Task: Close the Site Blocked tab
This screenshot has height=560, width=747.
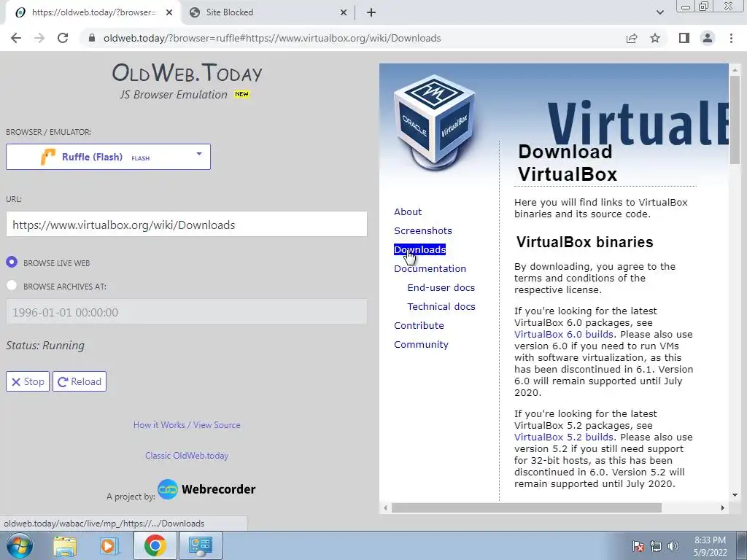Action: pyautogui.click(x=344, y=12)
